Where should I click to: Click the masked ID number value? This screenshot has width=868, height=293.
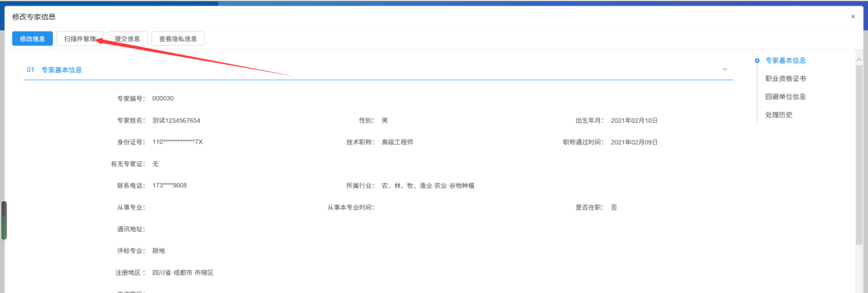pyautogui.click(x=177, y=142)
